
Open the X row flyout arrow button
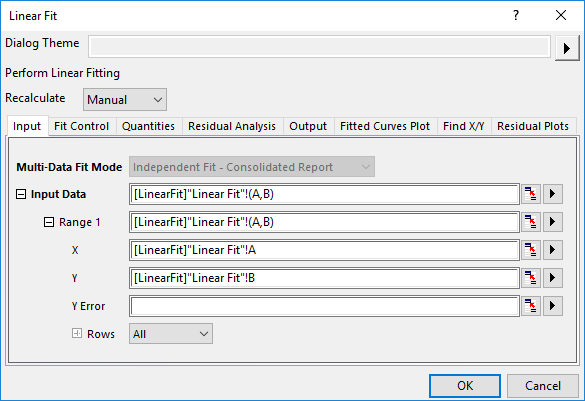[x=553, y=250]
